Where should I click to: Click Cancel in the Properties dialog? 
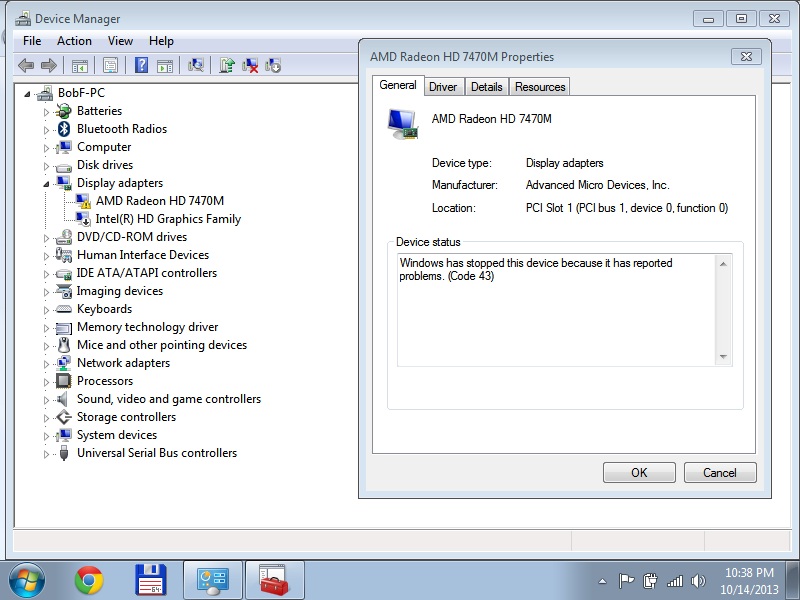click(720, 472)
